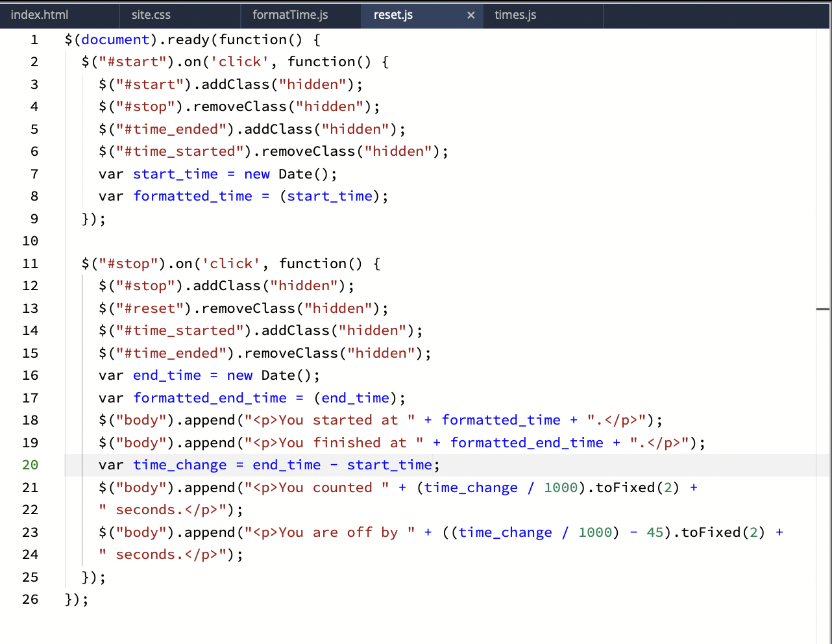Switch to the times.js tab
832x644 pixels.
515,14
